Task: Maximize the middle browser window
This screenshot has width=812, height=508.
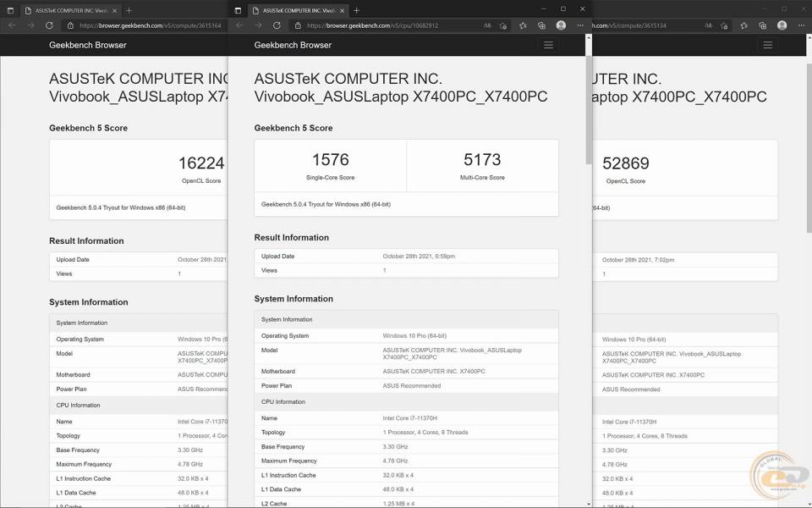Action: click(x=563, y=8)
